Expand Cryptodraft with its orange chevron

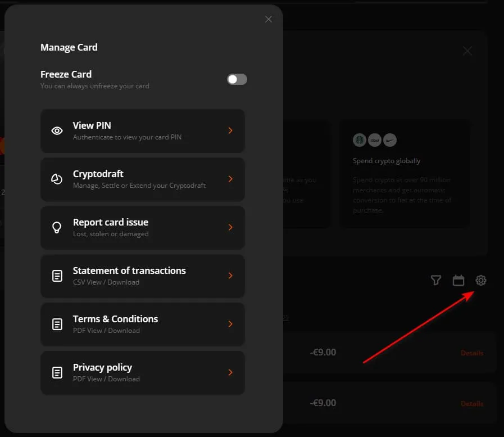[230, 179]
